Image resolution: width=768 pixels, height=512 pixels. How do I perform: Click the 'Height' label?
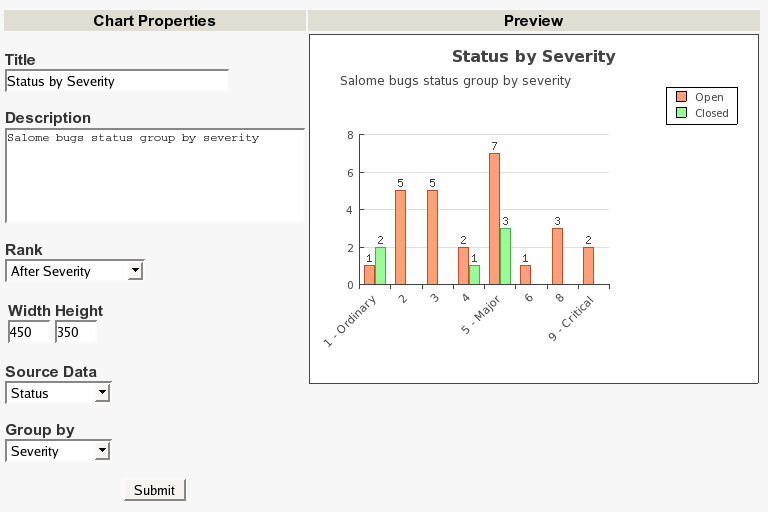(79, 311)
